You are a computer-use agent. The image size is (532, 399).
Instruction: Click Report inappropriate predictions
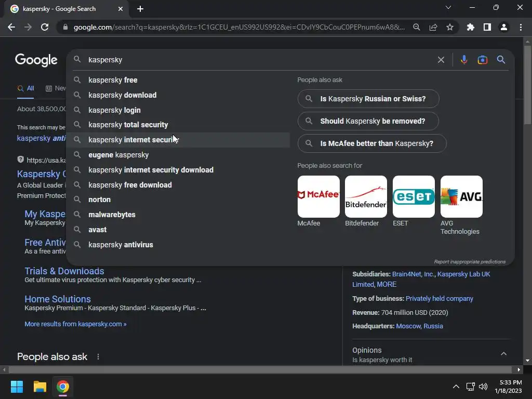(470, 262)
